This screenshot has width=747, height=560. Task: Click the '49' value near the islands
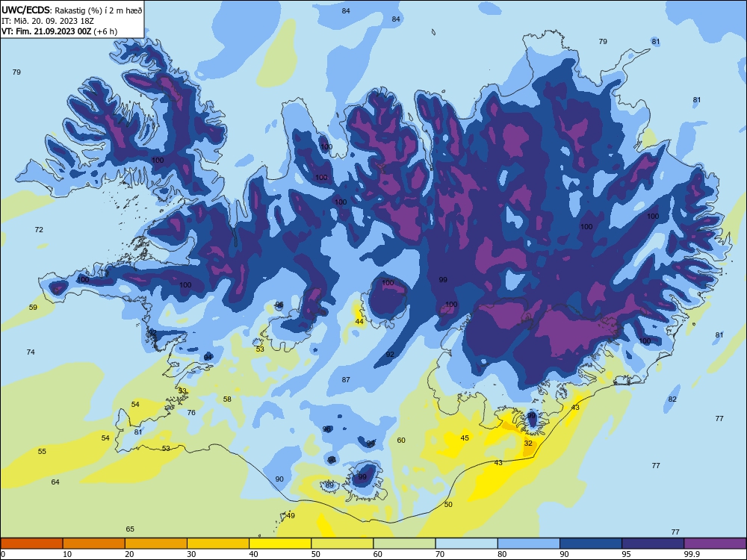[x=291, y=516]
